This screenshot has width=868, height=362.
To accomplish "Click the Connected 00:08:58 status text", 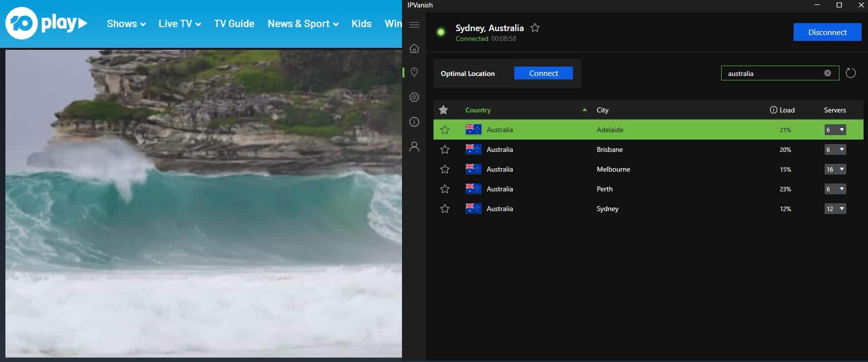I will click(x=486, y=38).
